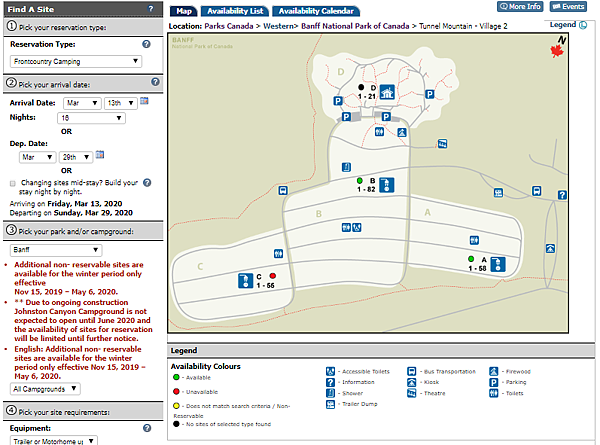Click bus transportation icon at map right
600x445 pixels.
pos(537,191)
